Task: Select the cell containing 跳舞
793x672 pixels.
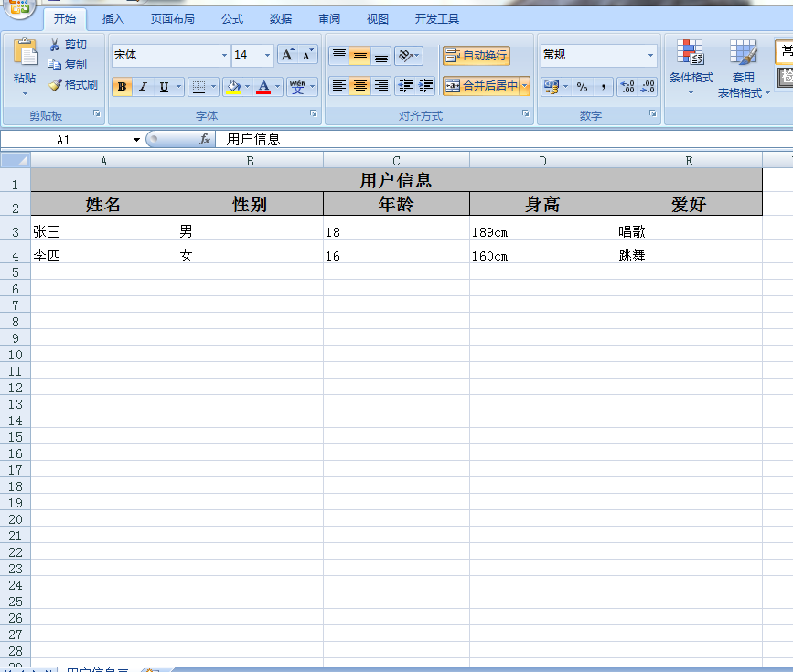Action: (689, 251)
